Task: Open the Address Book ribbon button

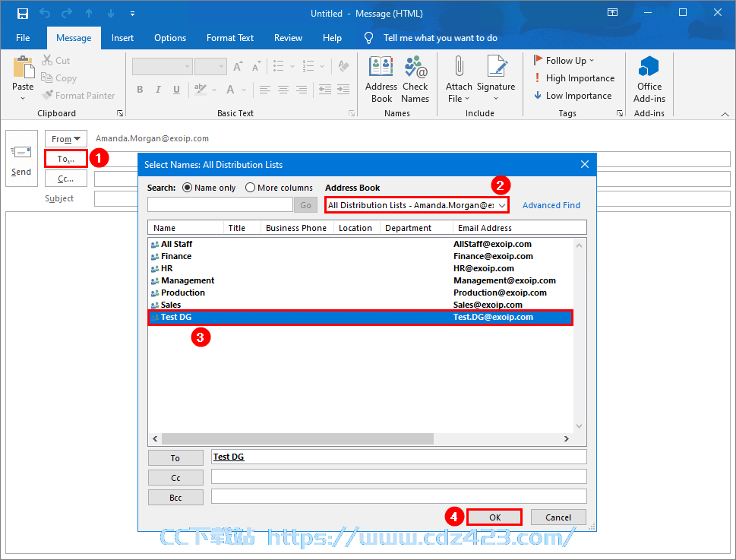Action: click(381, 79)
